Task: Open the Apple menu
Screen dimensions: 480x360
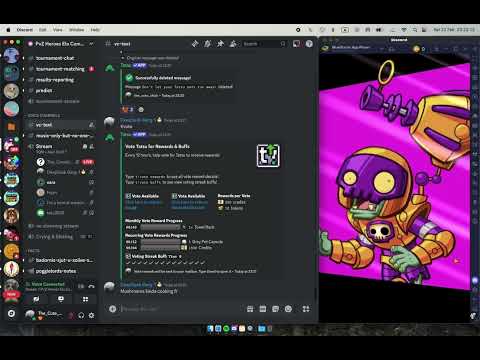Action: click(8, 30)
